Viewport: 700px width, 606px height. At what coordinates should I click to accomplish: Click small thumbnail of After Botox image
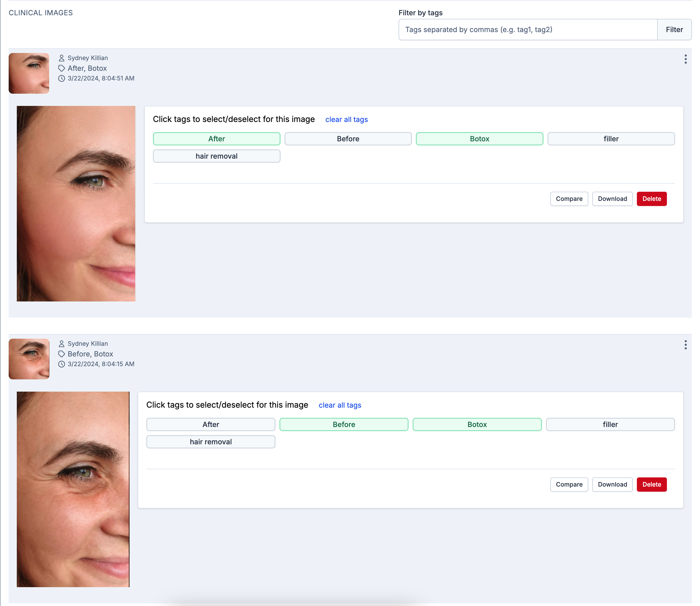tap(29, 73)
